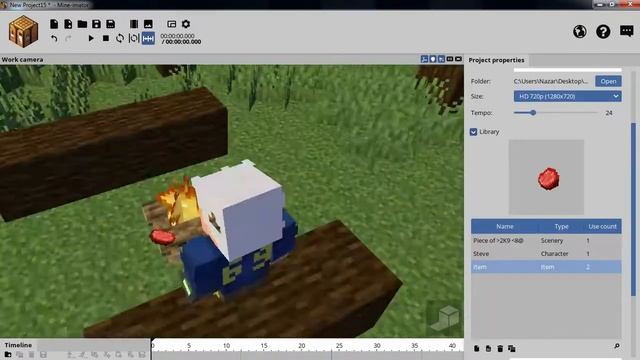The width and height of the screenshot is (640, 360).
Task: Select the 'Piece of >2K9 <8@' library row
Action: point(546,240)
